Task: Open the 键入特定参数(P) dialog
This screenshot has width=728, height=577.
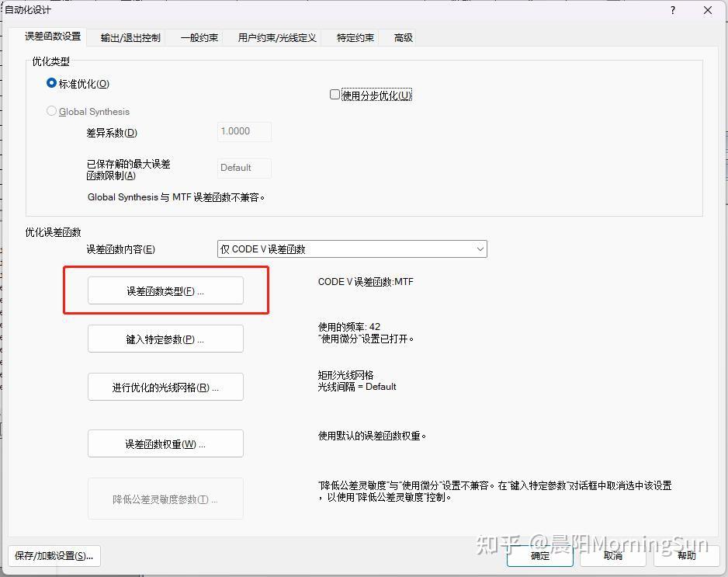Action: click(165, 338)
